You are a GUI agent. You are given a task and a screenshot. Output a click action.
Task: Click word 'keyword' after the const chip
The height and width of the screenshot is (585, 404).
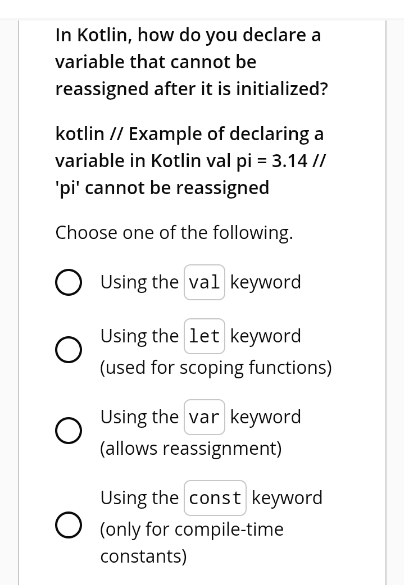pos(287,498)
